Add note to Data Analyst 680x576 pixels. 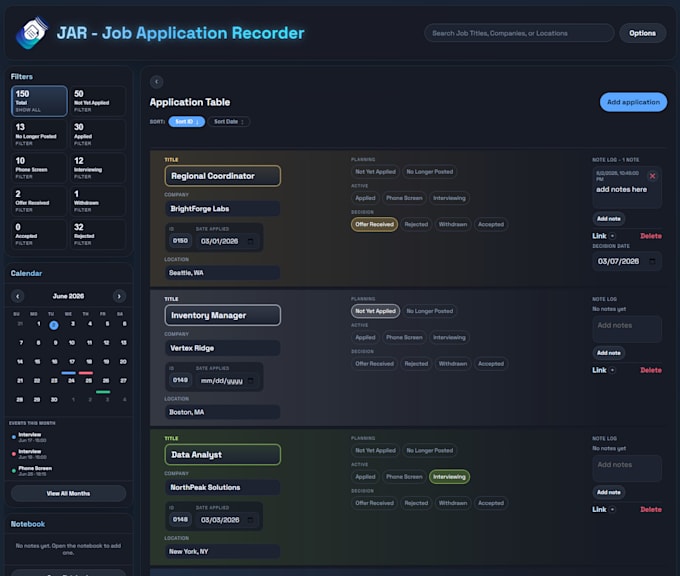[608, 492]
